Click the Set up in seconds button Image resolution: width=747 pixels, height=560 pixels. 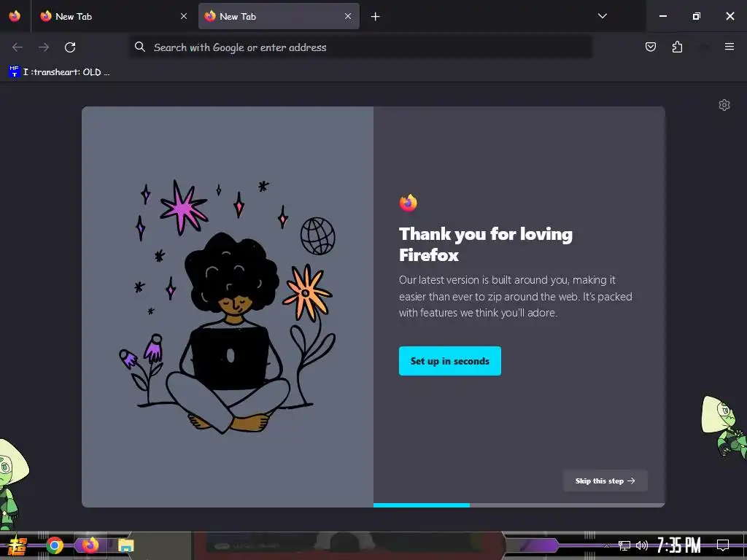pyautogui.click(x=449, y=361)
